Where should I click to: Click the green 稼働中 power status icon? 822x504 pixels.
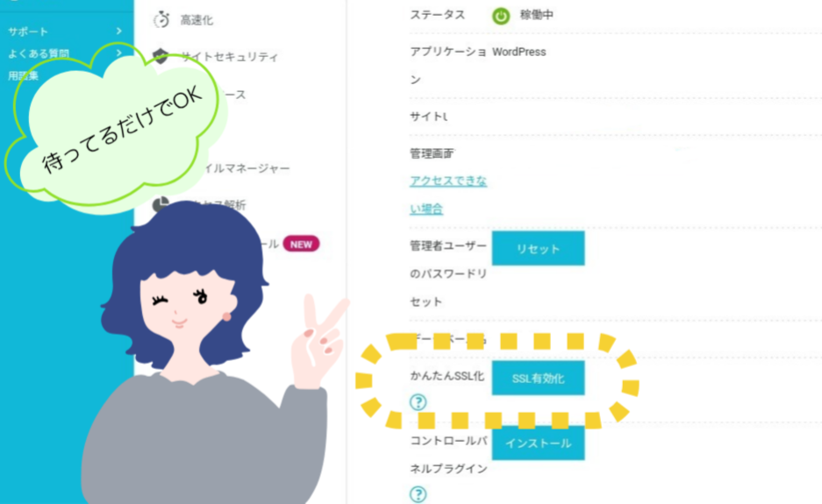click(x=501, y=16)
